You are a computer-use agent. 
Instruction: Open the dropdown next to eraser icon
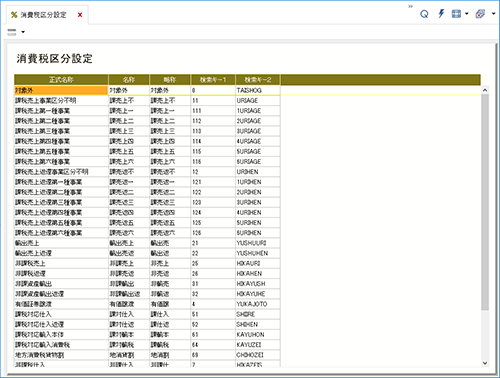click(494, 14)
